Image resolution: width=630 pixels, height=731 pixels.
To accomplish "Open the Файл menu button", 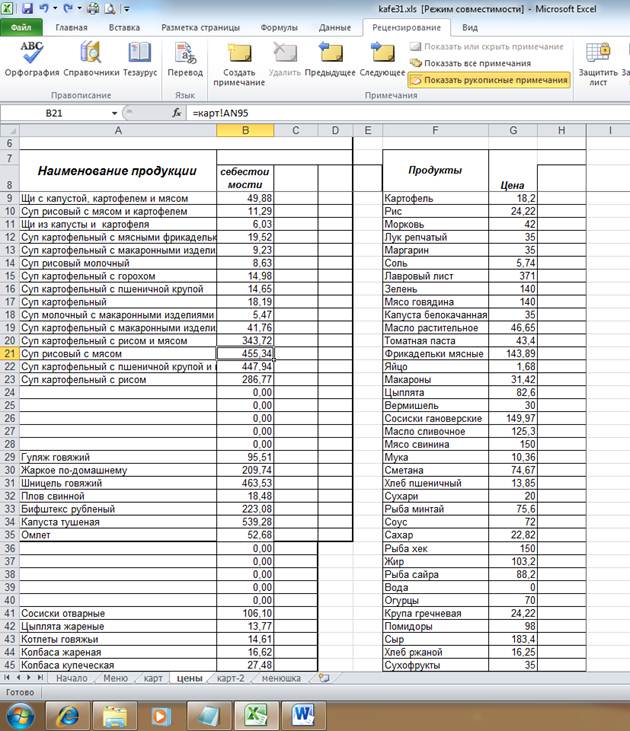I will pos(21,28).
